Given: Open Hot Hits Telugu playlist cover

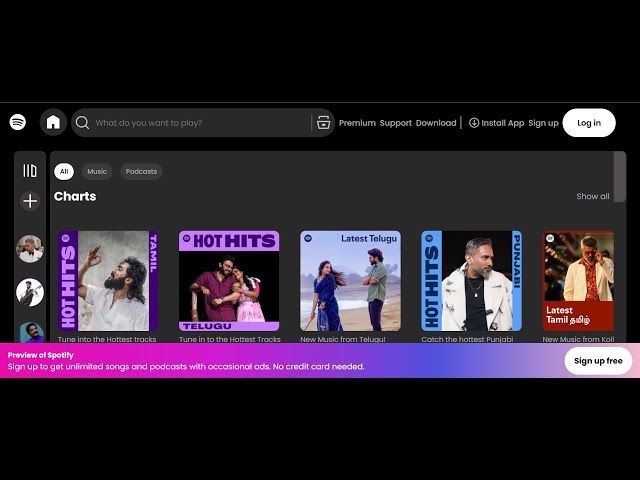Looking at the screenshot, I should 229,281.
